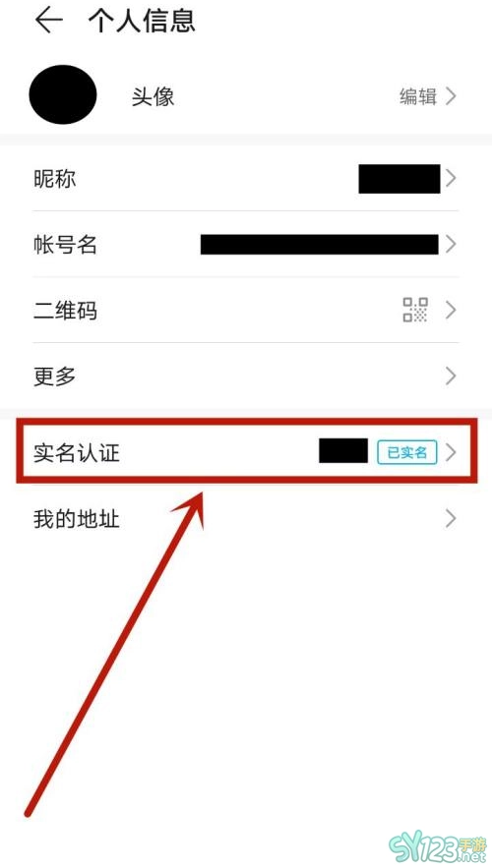This screenshot has width=492, height=868.
Task: Tap the 个人信息 page title
Action: coord(142,21)
